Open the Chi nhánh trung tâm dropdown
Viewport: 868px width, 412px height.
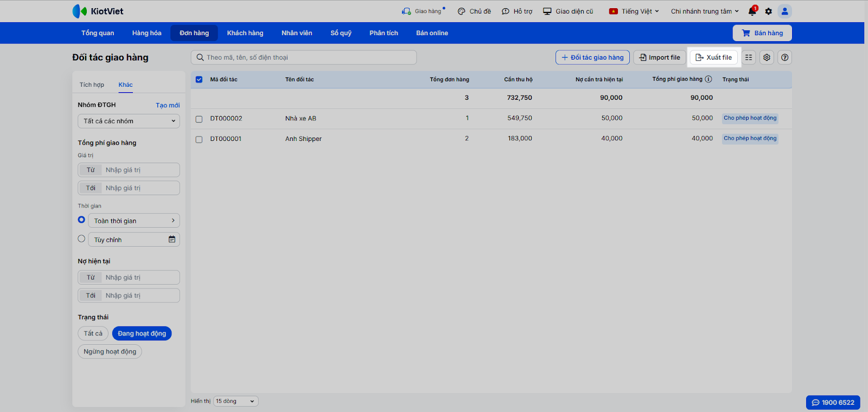[705, 11]
